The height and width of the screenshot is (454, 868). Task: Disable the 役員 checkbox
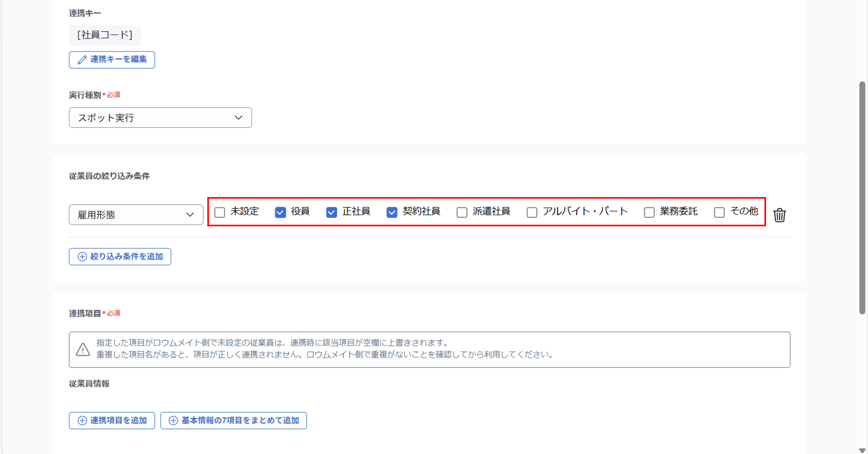(280, 212)
